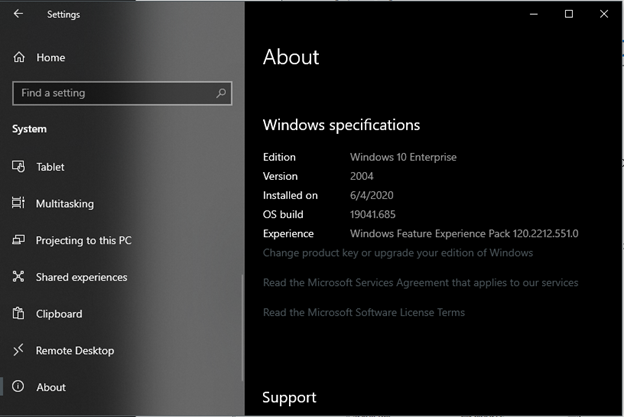Click the back arrow icon in Settings
The image size is (624, 417).
coord(18,14)
